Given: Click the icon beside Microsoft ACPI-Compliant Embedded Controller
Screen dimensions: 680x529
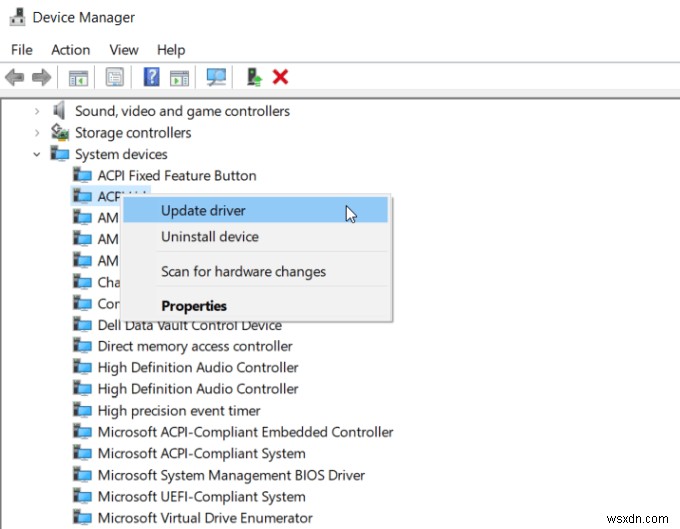Looking at the screenshot, I should pyautogui.click(x=82, y=431).
